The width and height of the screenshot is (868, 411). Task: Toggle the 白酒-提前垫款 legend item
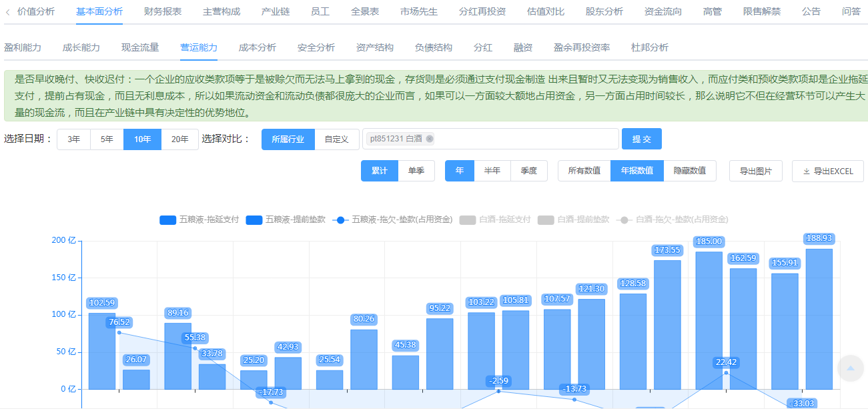point(573,220)
